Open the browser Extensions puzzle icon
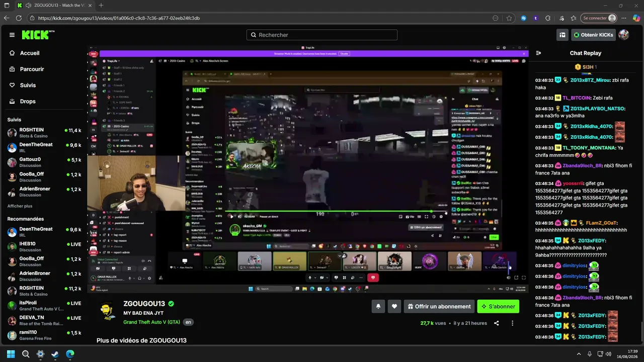644x362 pixels. 548,18
